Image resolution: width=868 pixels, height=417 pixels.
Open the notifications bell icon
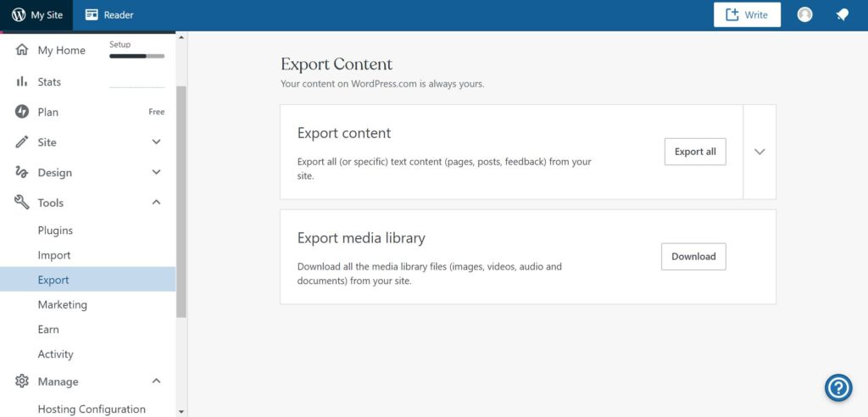coord(843,15)
